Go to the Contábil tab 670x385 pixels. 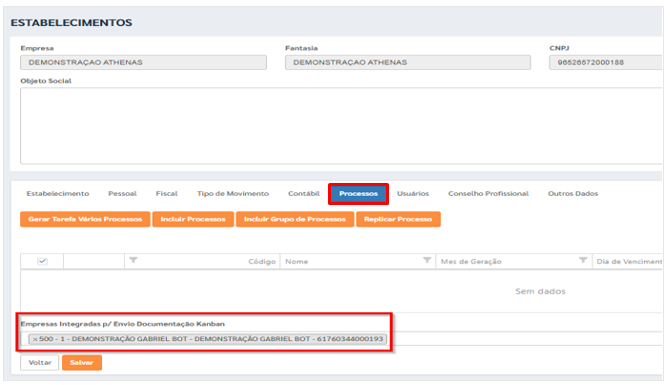[304, 194]
